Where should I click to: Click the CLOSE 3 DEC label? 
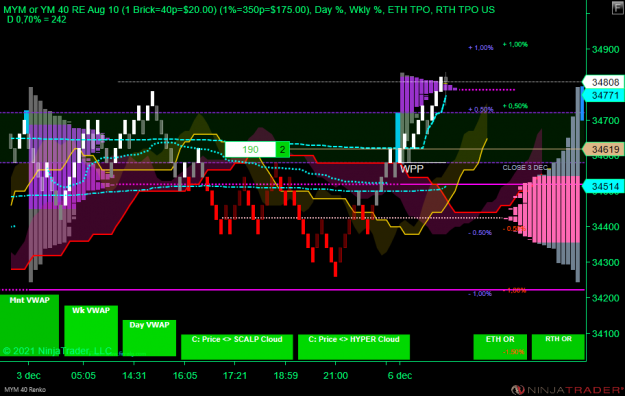(525, 167)
